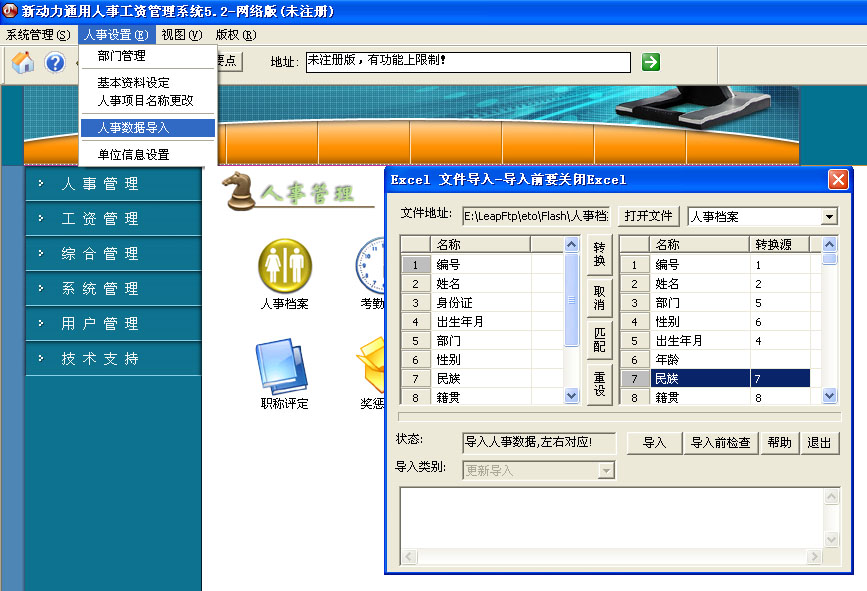867x591 pixels.
Task: Open the 人事档案 personnel file icon
Action: tap(285, 266)
